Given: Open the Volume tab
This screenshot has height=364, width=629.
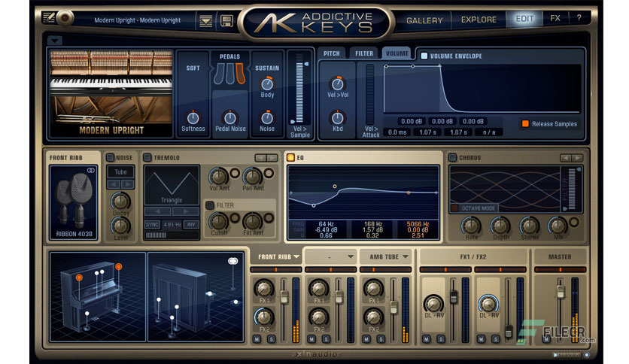Looking at the screenshot, I should click(397, 53).
